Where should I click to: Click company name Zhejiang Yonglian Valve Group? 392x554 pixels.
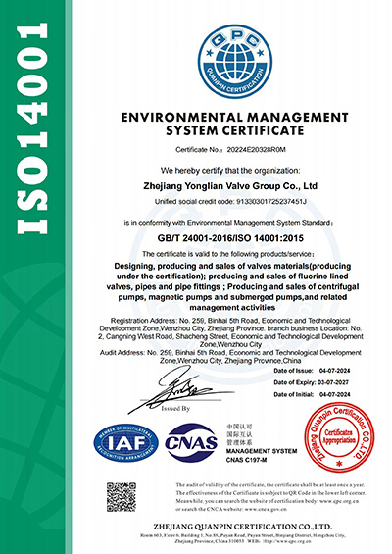pos(230,186)
